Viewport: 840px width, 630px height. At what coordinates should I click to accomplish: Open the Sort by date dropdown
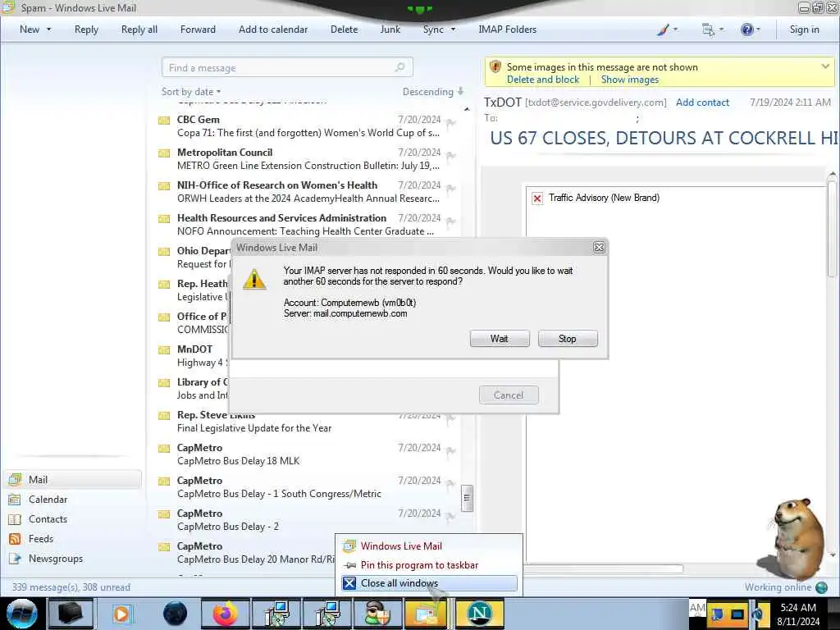coord(191,92)
